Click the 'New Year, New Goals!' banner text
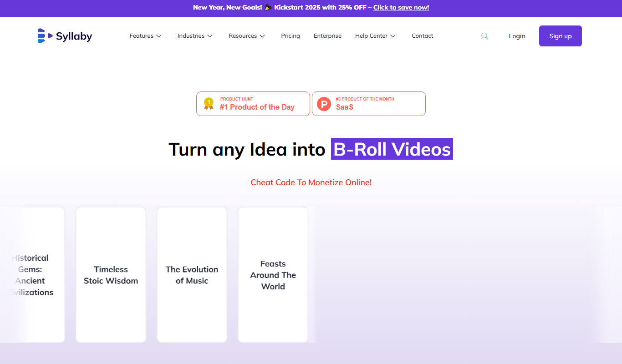The image size is (622, 364). coord(227,7)
